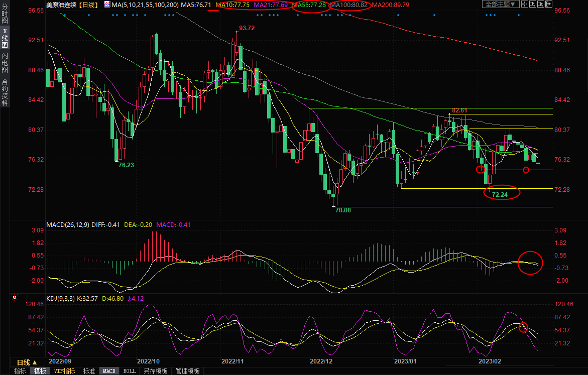This screenshot has width=588, height=375.
Task: Click the rightmost panel-exit arrow icon at top right
Action: (x=549, y=4)
